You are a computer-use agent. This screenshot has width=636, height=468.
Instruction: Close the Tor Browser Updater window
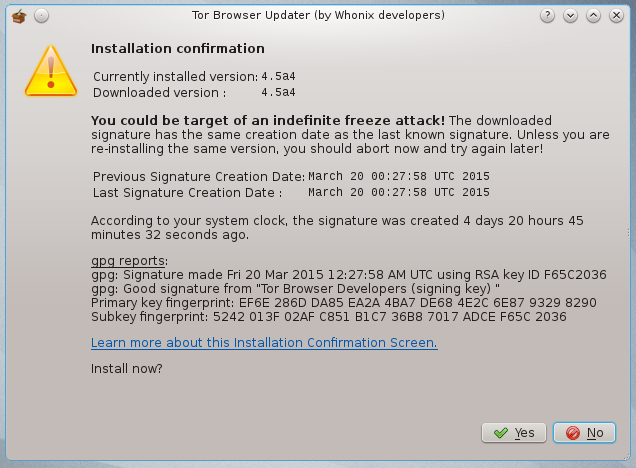[617, 16]
